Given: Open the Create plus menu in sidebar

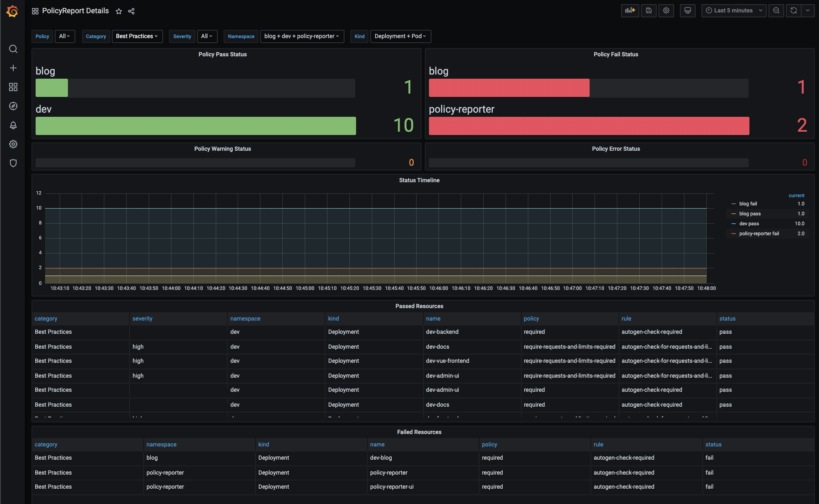Looking at the screenshot, I should pos(13,68).
